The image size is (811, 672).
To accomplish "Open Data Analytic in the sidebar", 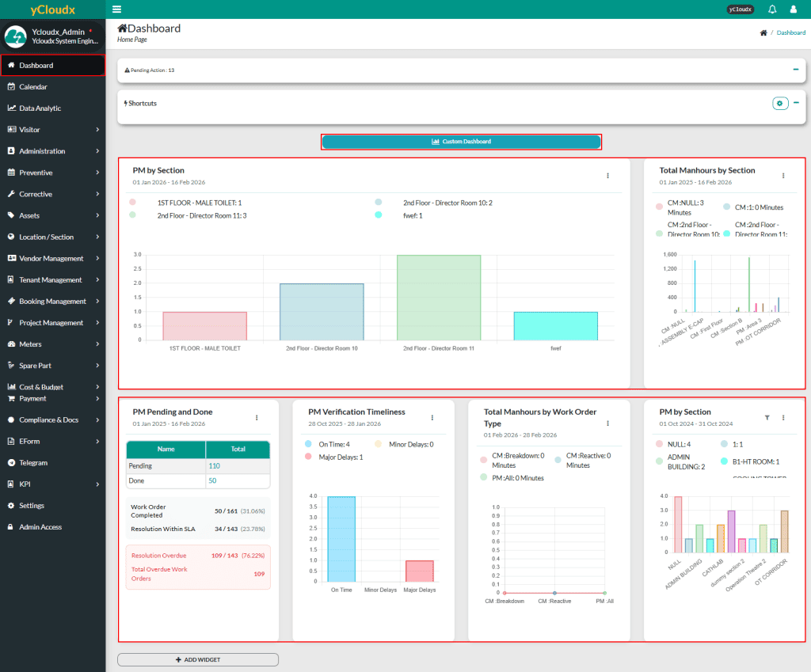I will pyautogui.click(x=40, y=108).
